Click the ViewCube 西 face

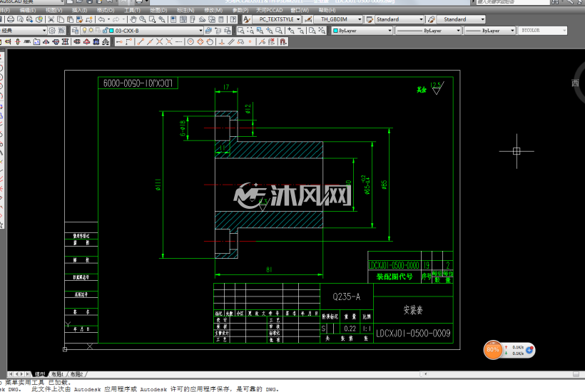tap(575, 83)
